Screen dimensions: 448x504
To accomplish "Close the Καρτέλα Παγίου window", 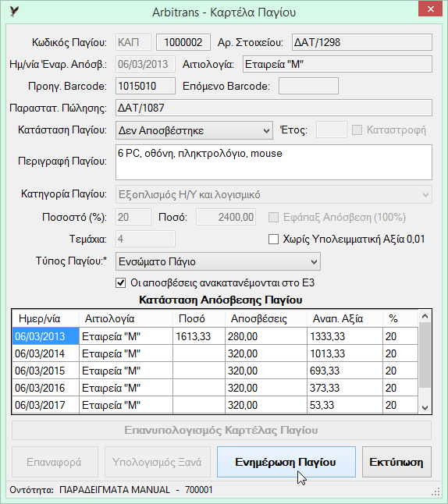I will 430,9.
